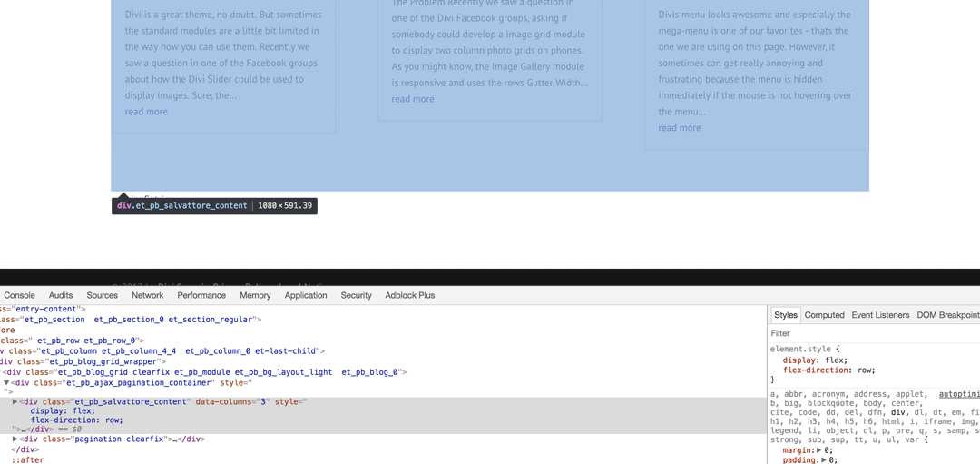The image size is (980, 464).
Task: Focus the styles Filter input field
Action: [875, 333]
